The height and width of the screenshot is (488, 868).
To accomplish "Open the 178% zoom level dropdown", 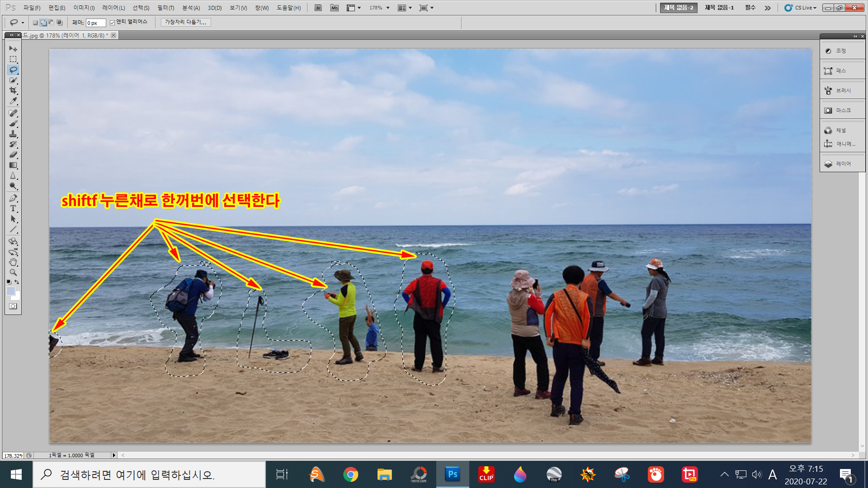I will tap(387, 8).
